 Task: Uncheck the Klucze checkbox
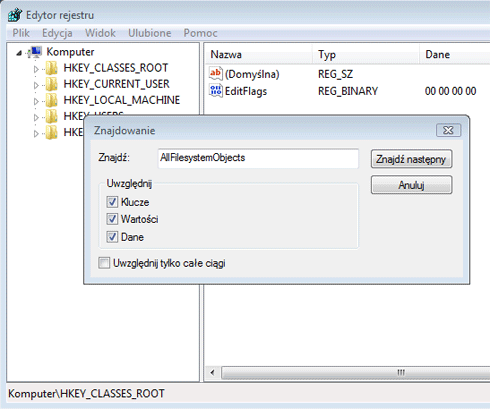pos(112,202)
